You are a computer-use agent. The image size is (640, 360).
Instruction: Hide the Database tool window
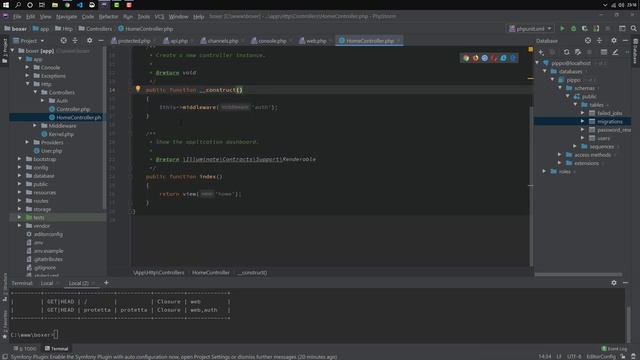point(625,40)
